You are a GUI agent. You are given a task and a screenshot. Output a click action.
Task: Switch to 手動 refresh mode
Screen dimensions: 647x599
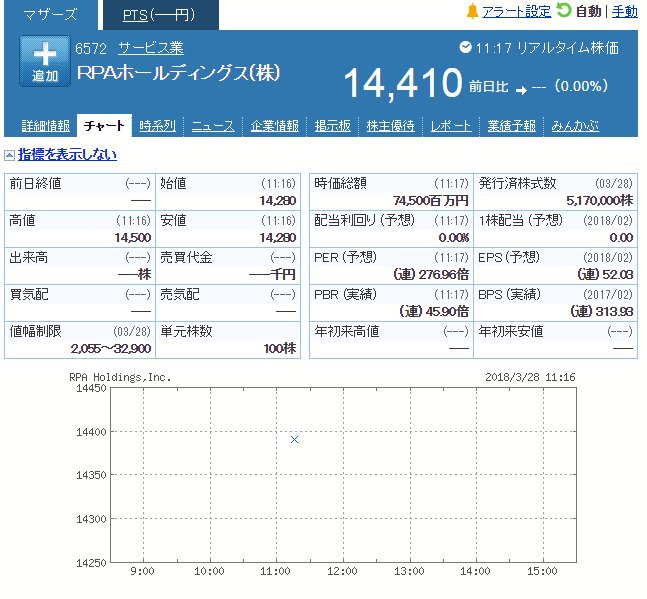[x=624, y=12]
